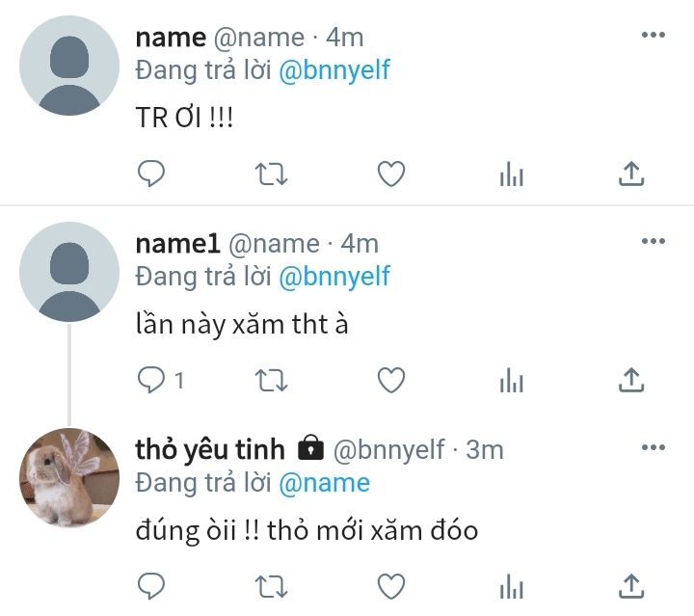The height and width of the screenshot is (616, 694).
Task: Open @name mention in last reply
Action: click(x=325, y=483)
